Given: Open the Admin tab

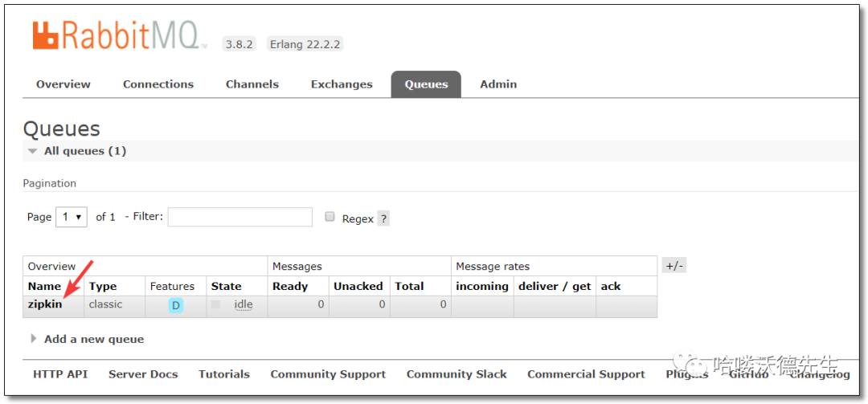Looking at the screenshot, I should click(498, 84).
